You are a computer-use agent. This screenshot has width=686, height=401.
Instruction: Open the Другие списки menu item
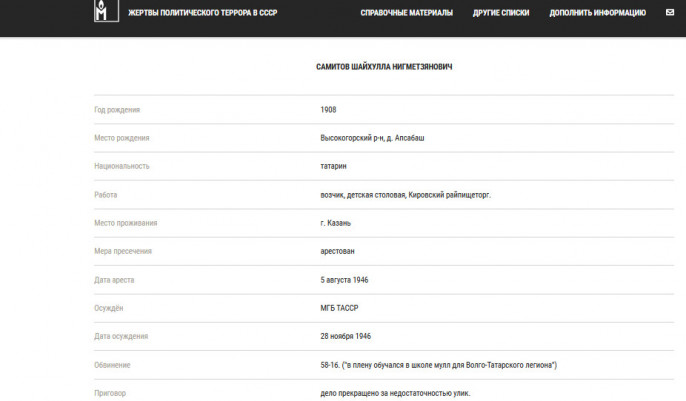pyautogui.click(x=501, y=13)
